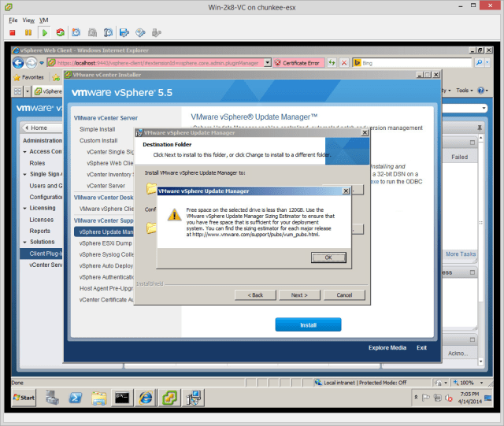Click OK in the warning dialog
The image size is (504, 426).
pos(328,257)
